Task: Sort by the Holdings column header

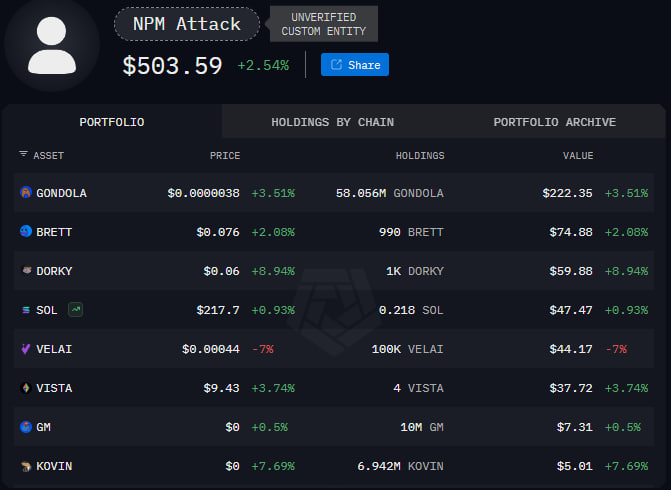Action: [420, 155]
